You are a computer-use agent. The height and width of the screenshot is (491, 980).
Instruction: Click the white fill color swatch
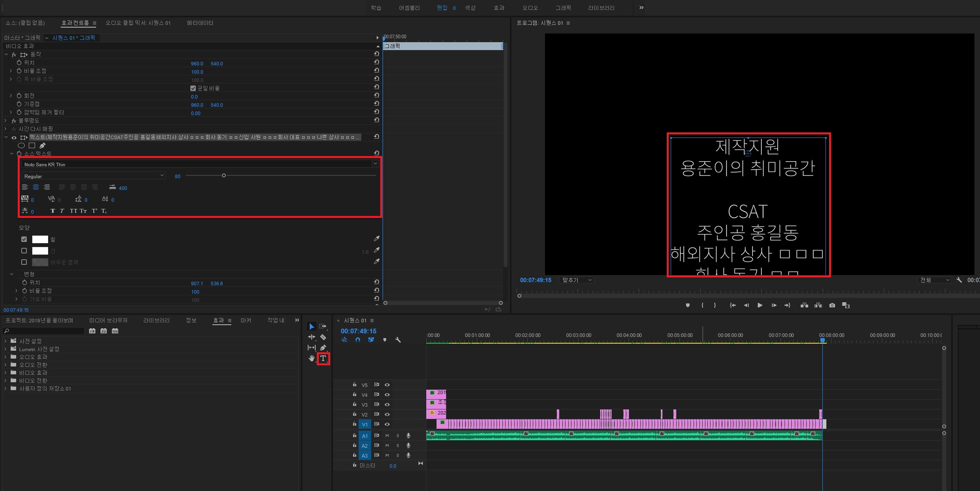[x=40, y=239]
